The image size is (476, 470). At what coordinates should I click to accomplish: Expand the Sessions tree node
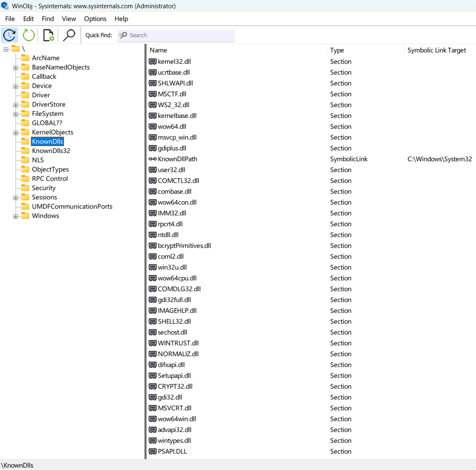pos(16,198)
